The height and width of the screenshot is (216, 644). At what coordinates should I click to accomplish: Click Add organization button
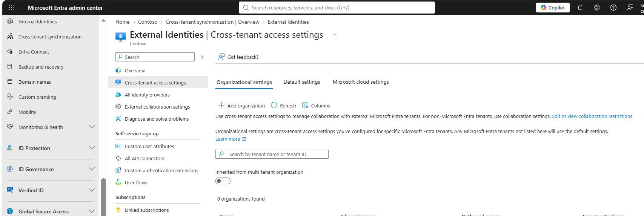tap(241, 106)
